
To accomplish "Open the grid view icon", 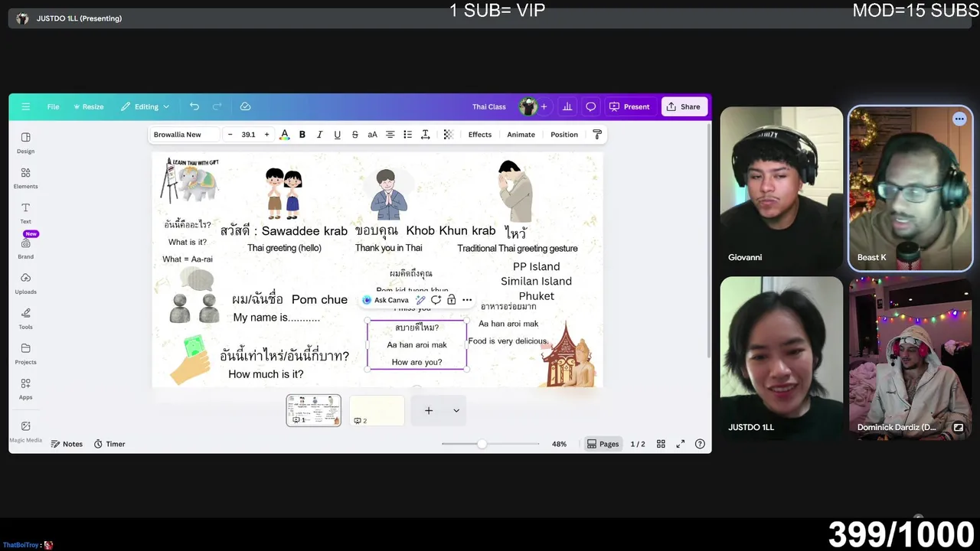I will coord(661,444).
